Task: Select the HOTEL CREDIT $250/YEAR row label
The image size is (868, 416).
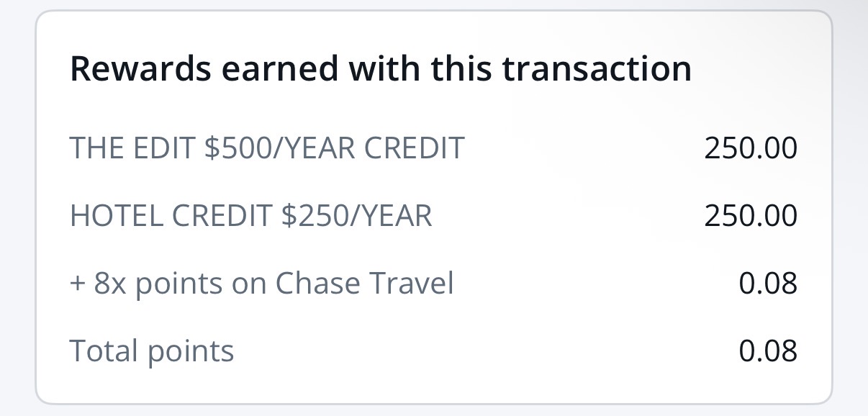Action: coord(250,216)
